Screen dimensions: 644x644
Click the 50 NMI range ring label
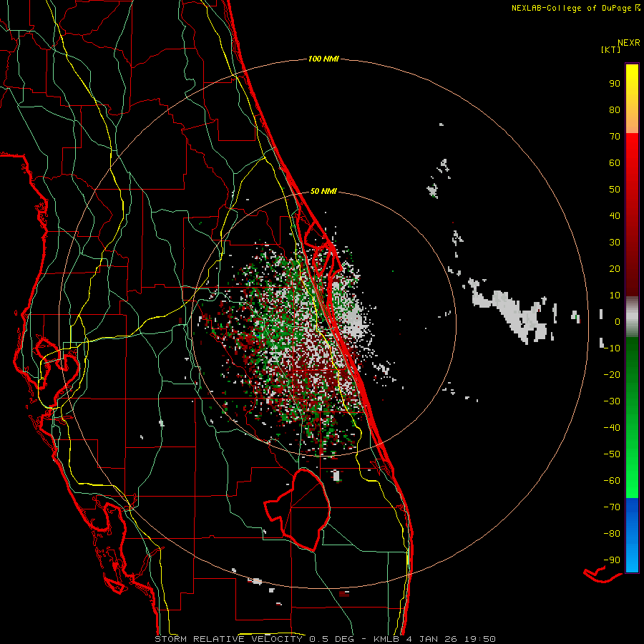click(x=323, y=191)
